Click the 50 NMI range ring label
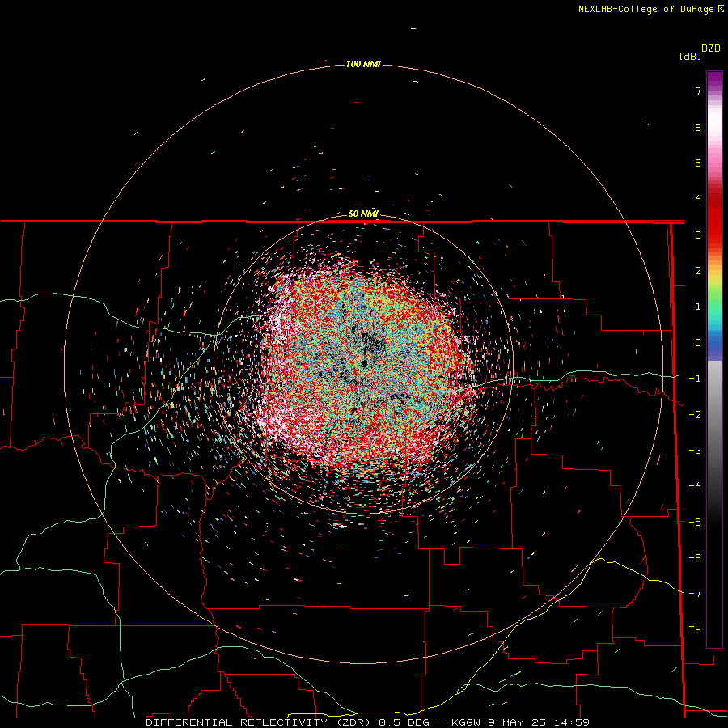The image size is (728, 728). click(x=363, y=214)
